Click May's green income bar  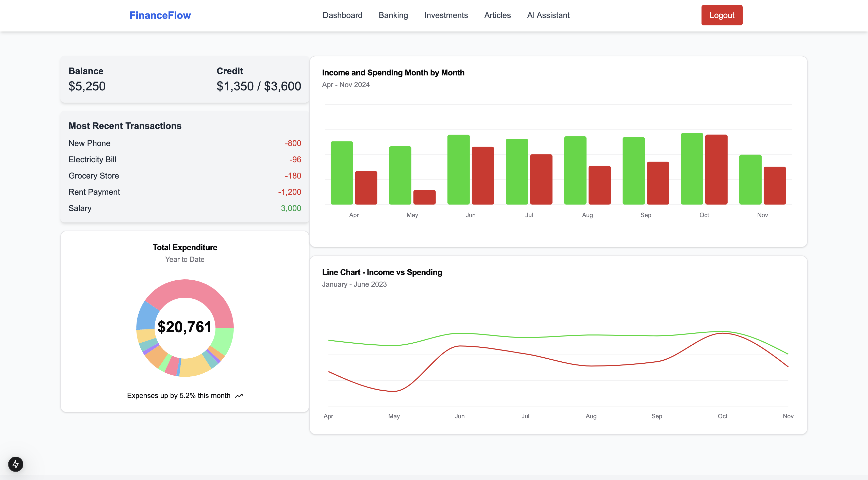pos(400,175)
